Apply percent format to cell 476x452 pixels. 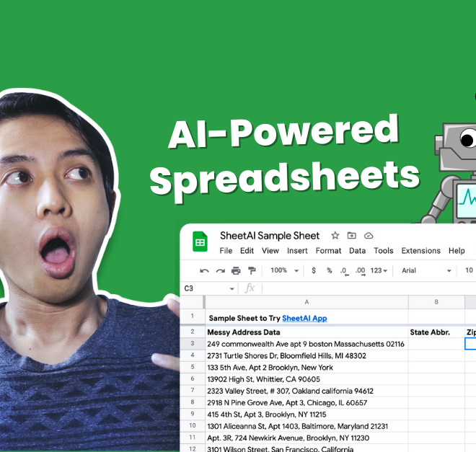coord(329,271)
